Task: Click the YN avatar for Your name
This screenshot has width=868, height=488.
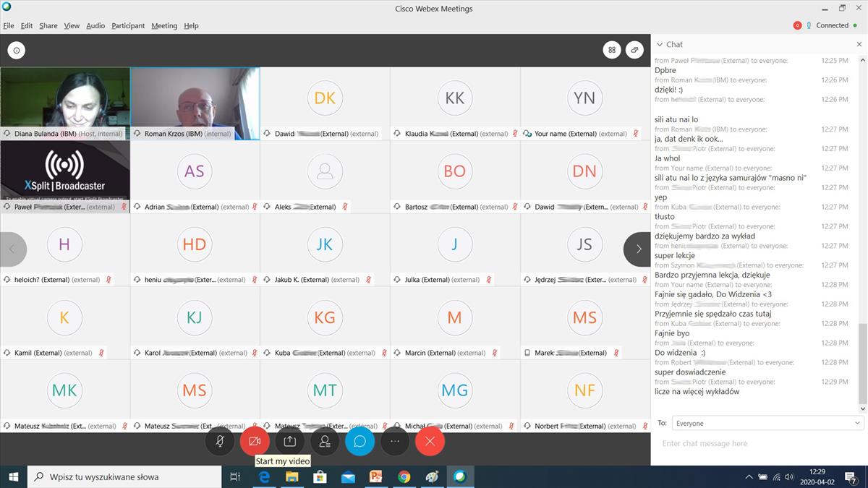Action: coord(584,98)
